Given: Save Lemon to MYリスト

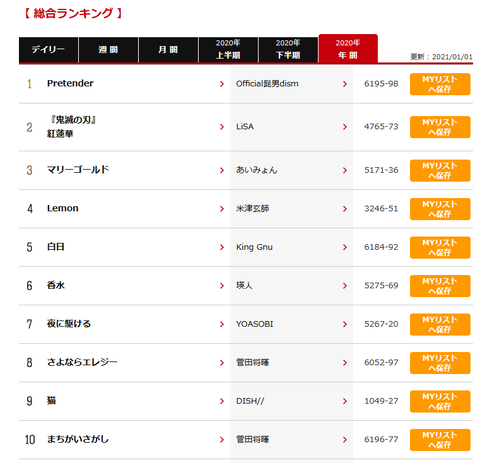Looking at the screenshot, I should coord(440,209).
